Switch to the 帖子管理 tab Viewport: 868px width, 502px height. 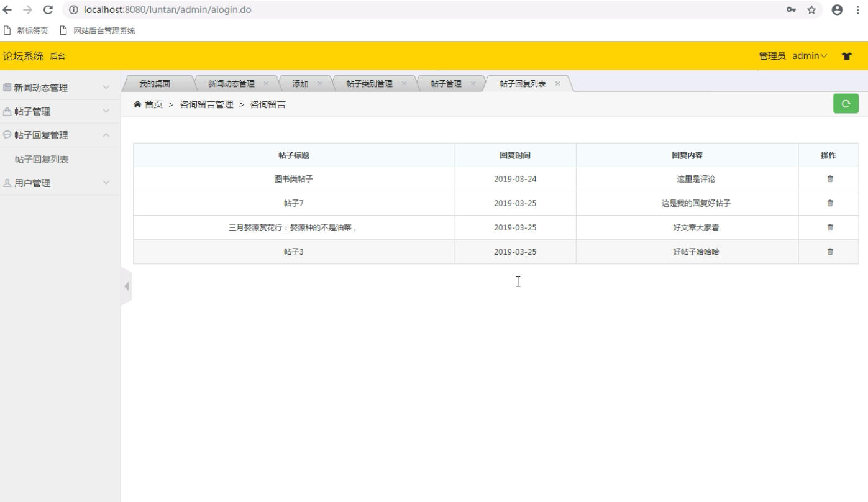tap(446, 83)
